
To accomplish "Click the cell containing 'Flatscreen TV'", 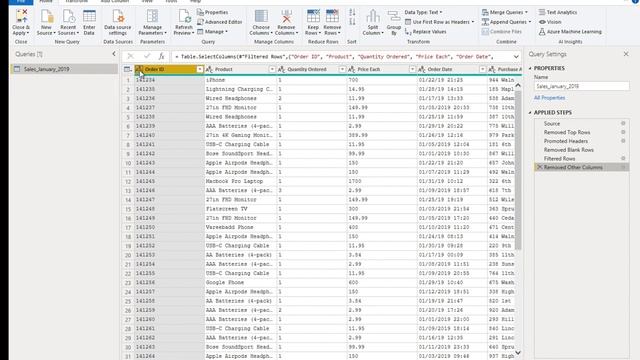I will click(x=240, y=209).
